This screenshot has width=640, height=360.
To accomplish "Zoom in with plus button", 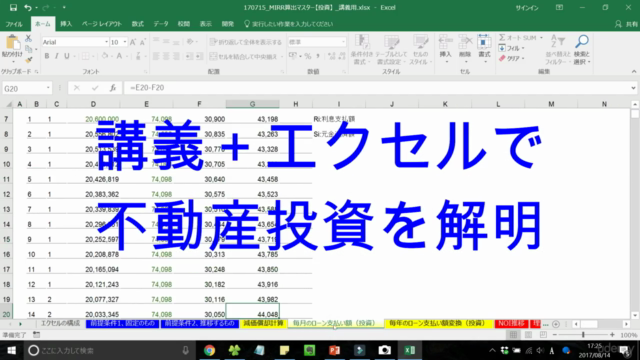I will 612,335.
